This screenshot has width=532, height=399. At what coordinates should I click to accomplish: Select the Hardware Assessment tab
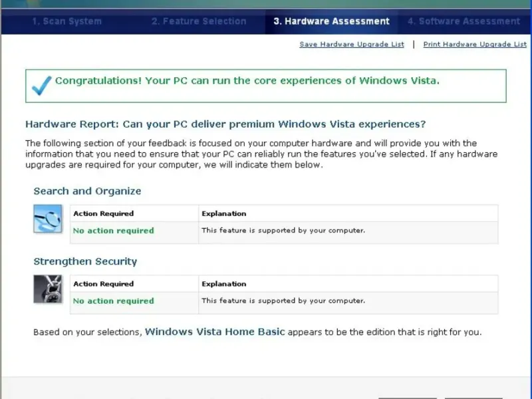coord(331,21)
